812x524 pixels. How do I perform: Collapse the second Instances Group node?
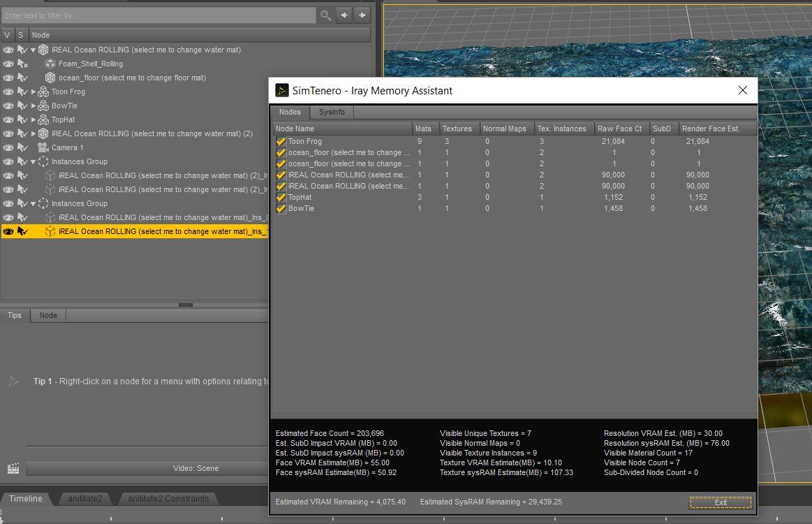click(x=33, y=204)
